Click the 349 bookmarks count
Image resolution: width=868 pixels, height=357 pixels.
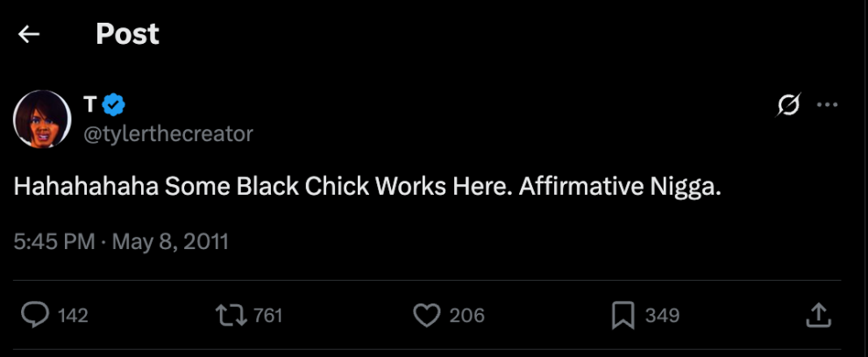coord(662,316)
